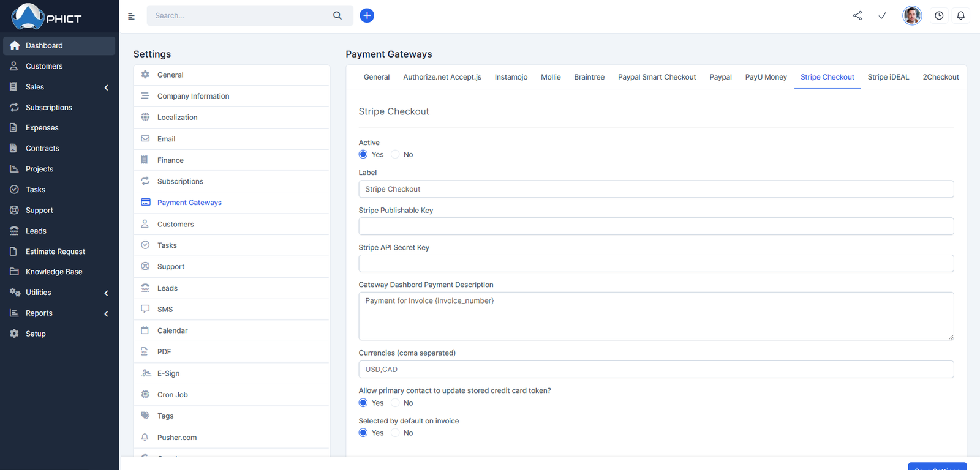Click the Leads icon in left navigation
Screen dimensions: 980x470
pos(14,231)
